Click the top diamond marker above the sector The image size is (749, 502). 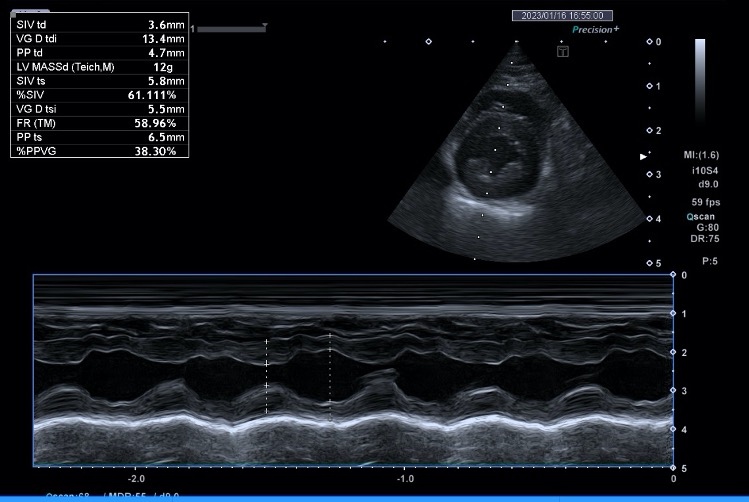pos(428,42)
